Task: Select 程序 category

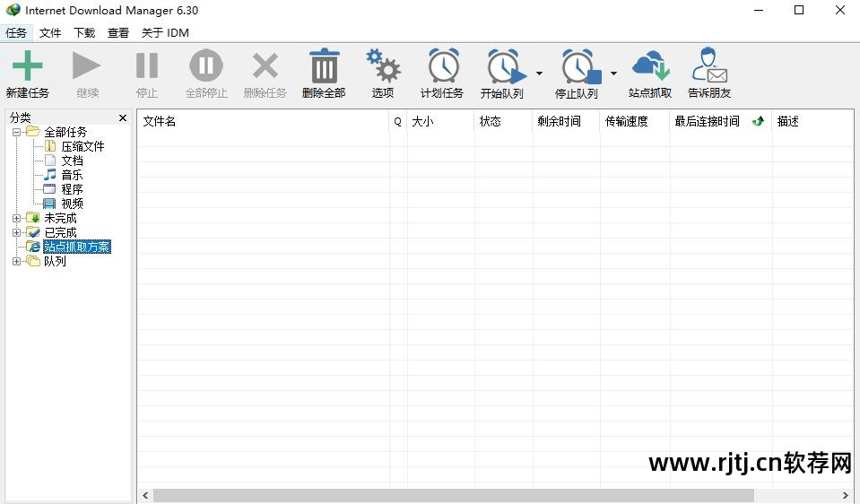Action: click(x=72, y=189)
